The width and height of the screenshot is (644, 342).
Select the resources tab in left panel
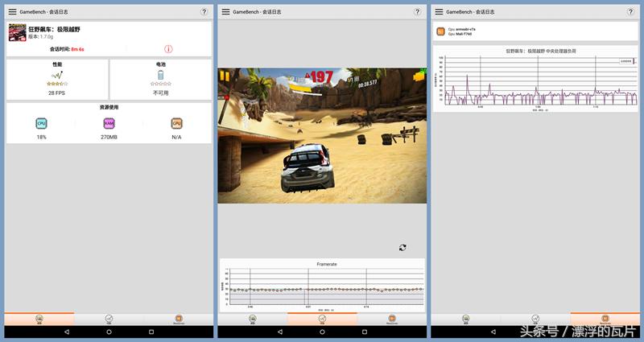178,319
